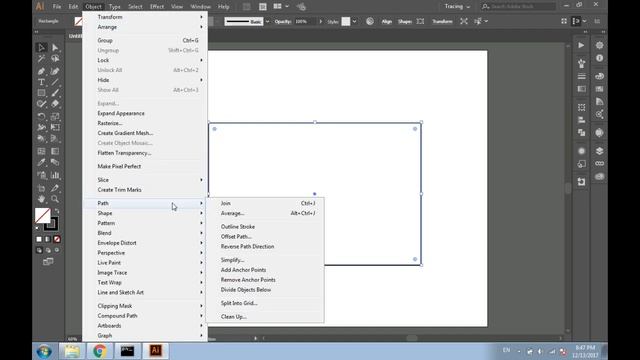This screenshot has height=360, width=640.
Task: Switch to Draw Behind mode
Action: 48,250
